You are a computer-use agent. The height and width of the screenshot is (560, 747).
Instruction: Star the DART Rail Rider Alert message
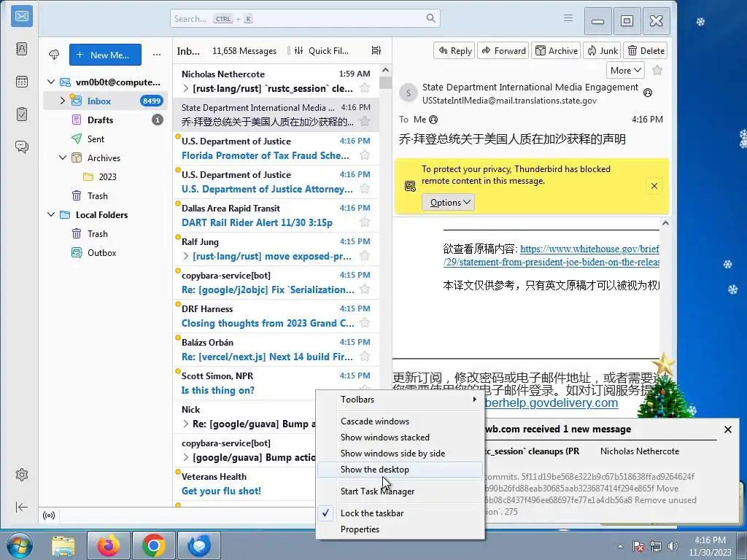(x=365, y=222)
